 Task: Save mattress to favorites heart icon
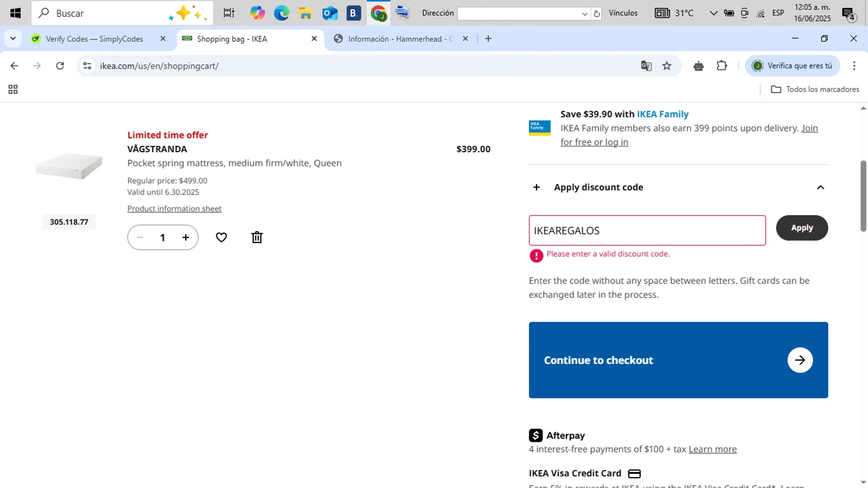(x=221, y=237)
